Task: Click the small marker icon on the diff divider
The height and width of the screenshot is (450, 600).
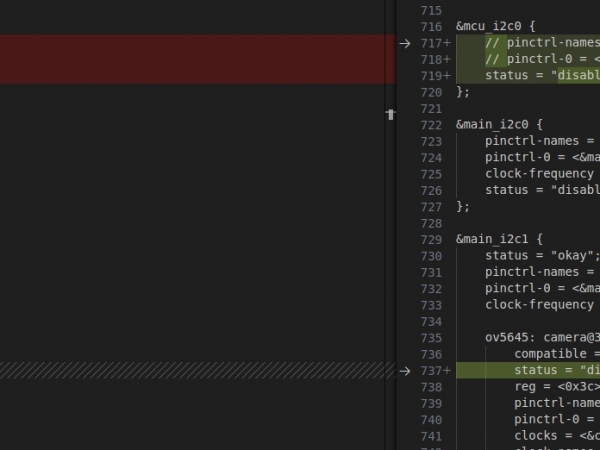Action: [x=390, y=115]
